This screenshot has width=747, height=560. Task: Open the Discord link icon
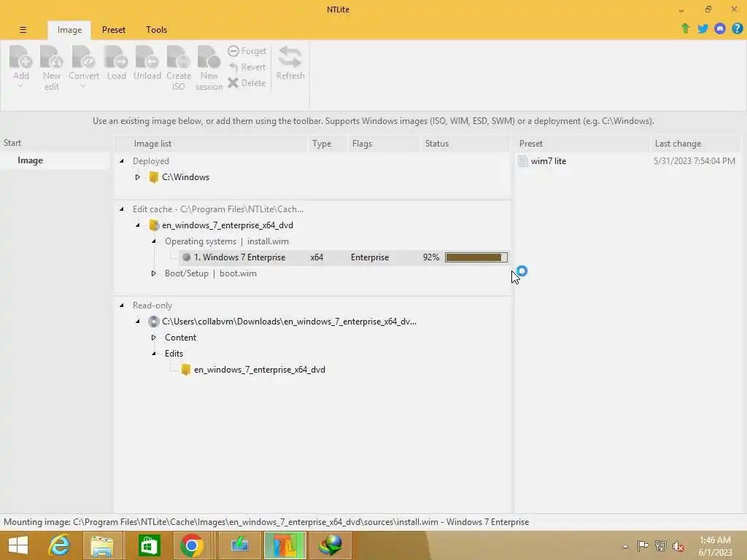pos(720,28)
